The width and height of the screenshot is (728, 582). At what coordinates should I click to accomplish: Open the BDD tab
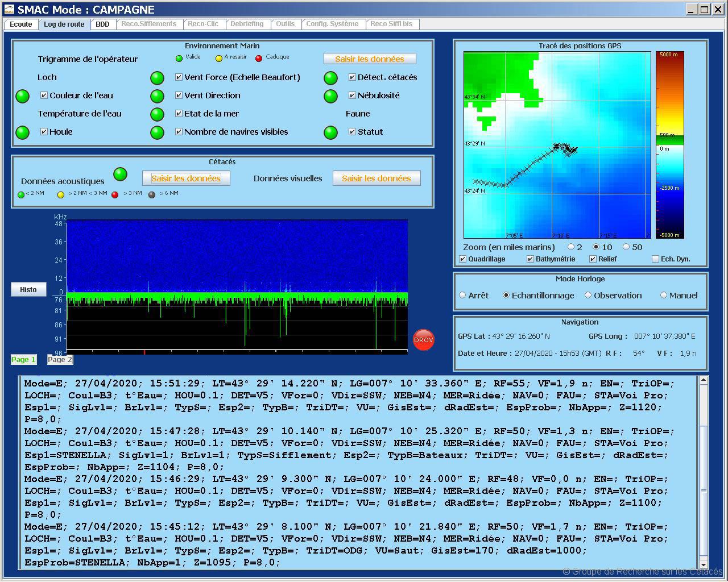click(102, 24)
